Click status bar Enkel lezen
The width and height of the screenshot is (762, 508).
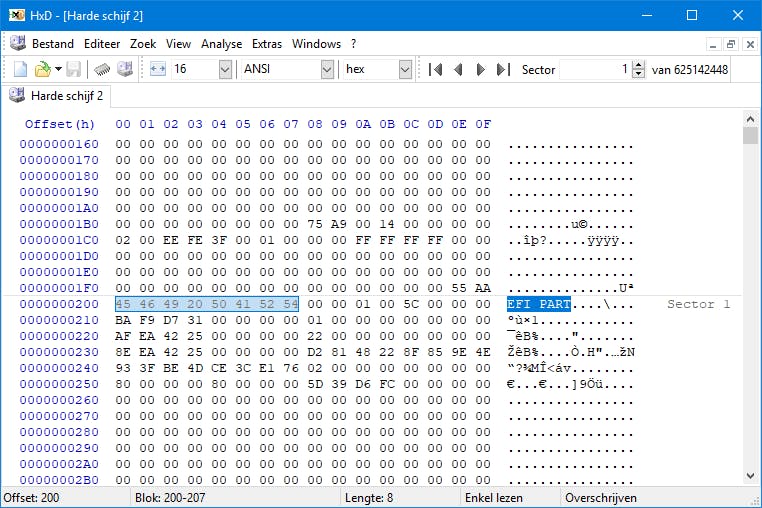click(x=494, y=498)
